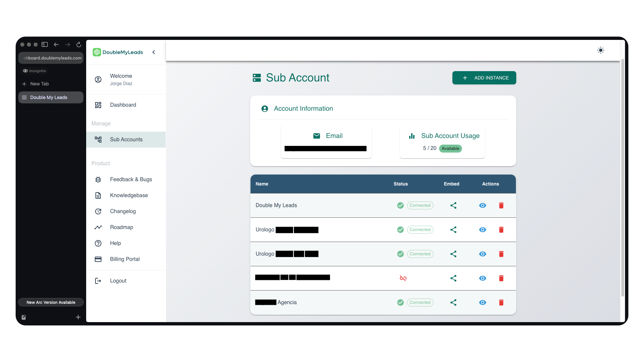Click the DoubleMyLeads logo
Screen dimensions: 644x362
[x=118, y=52]
